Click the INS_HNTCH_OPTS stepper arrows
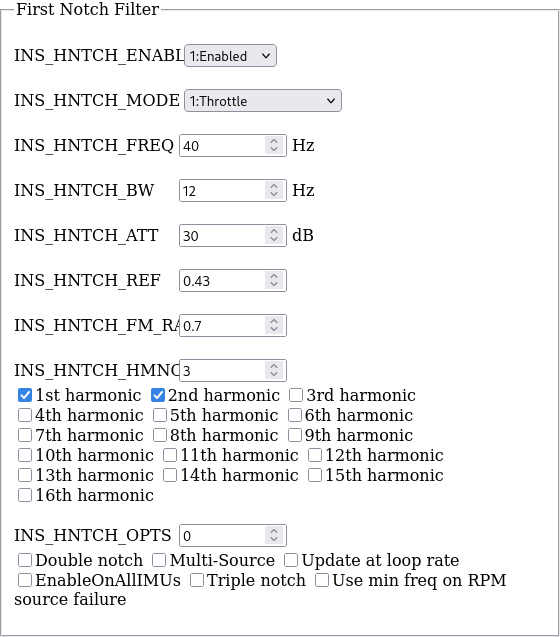560x637 pixels. click(x=274, y=535)
